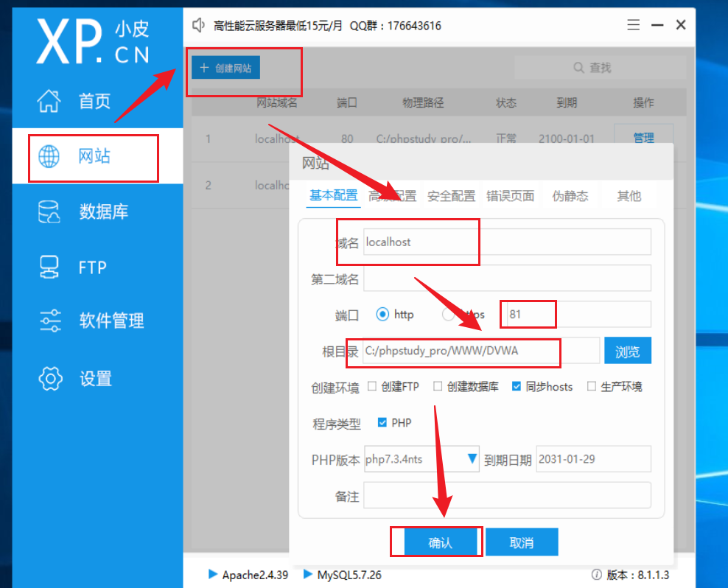Image resolution: width=728 pixels, height=588 pixels.
Task: Click the 备注 remarks field
Action: point(507,495)
